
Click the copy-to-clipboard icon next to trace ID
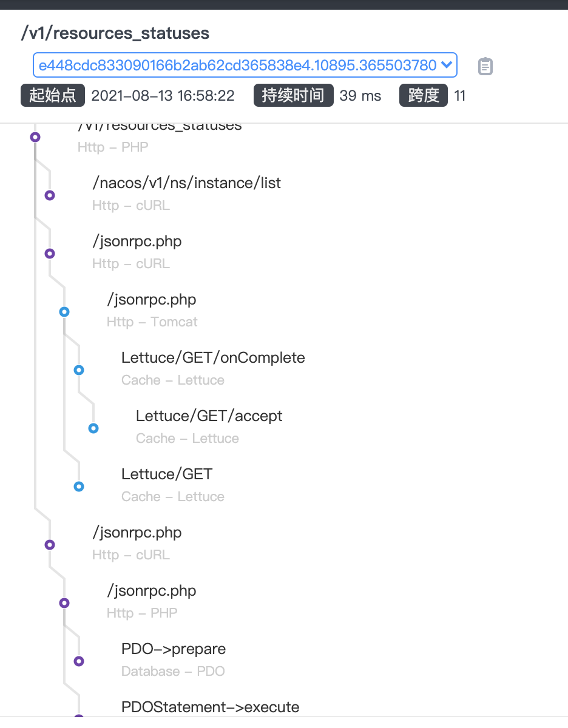tap(485, 65)
